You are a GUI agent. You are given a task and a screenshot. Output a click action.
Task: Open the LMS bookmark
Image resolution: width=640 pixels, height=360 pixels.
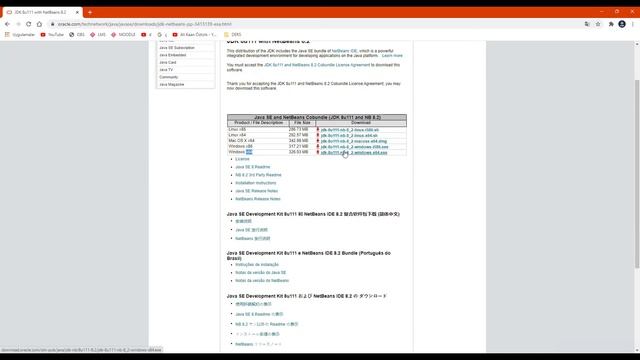[98, 35]
